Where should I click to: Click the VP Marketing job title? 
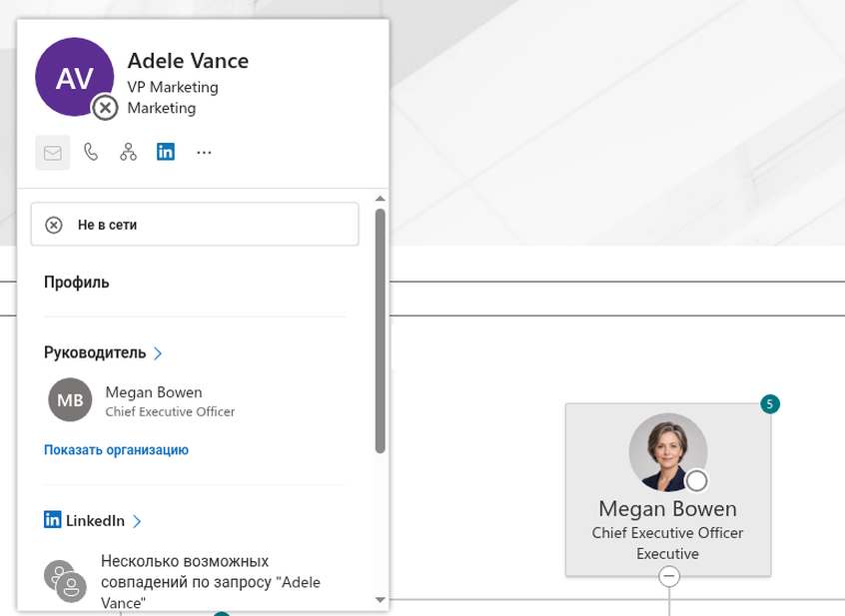[x=173, y=87]
